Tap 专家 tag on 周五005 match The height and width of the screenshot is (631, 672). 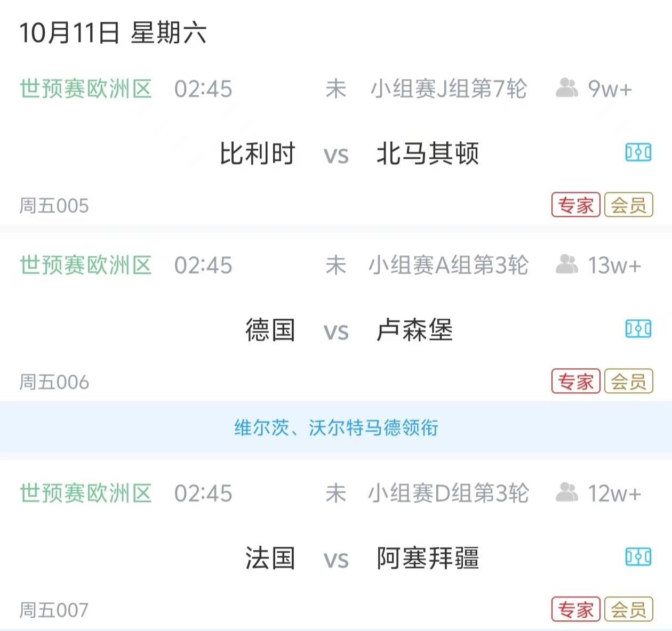click(x=576, y=205)
